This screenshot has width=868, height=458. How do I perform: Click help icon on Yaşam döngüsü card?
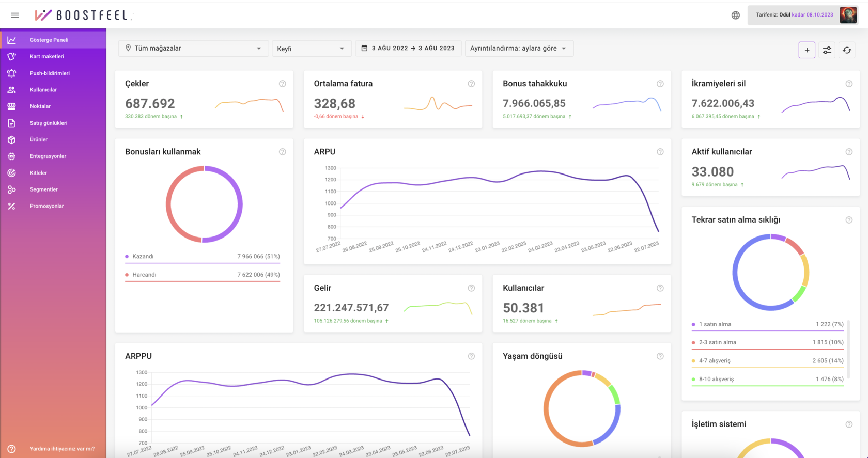click(x=660, y=356)
